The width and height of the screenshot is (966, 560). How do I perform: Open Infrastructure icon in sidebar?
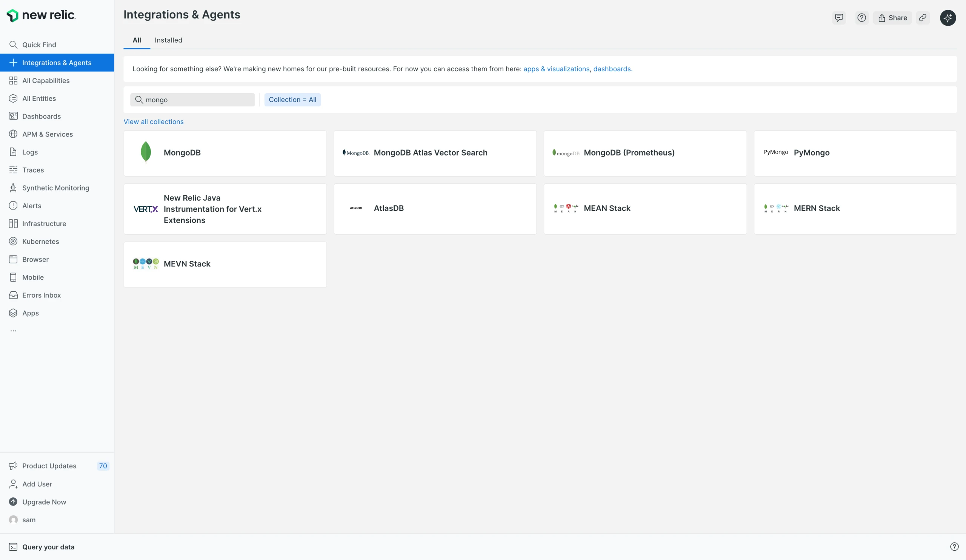(13, 223)
